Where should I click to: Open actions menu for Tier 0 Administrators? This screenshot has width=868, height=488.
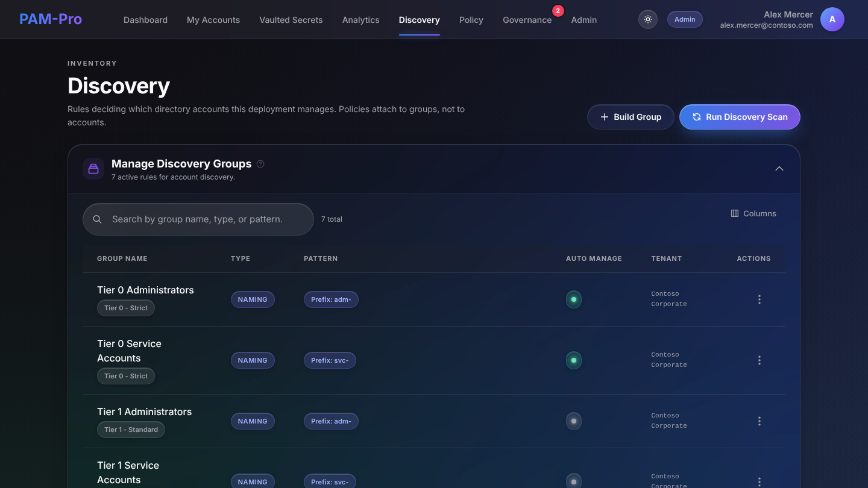[x=759, y=299]
